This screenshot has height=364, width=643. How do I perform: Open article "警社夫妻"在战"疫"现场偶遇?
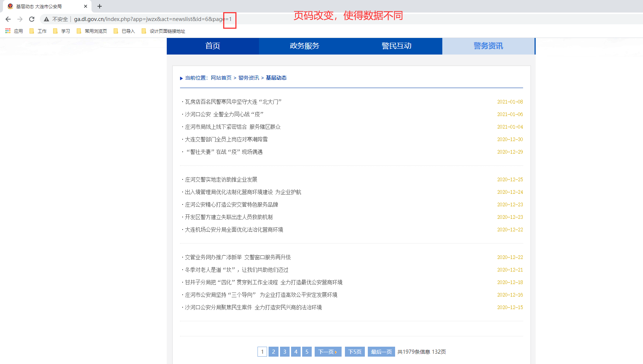[x=224, y=152]
